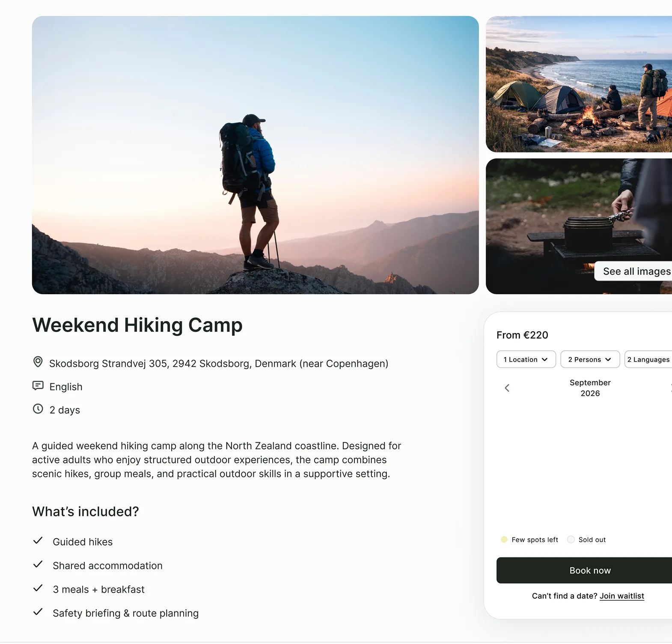Click the checkmark next to Safety briefing
The width and height of the screenshot is (672, 644).
(38, 612)
